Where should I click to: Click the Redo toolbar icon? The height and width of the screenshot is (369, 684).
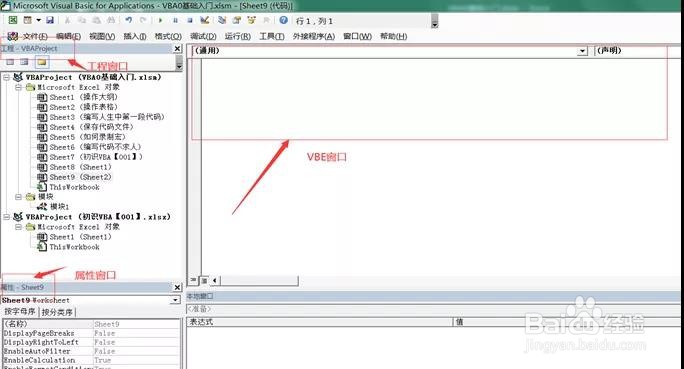[143, 20]
